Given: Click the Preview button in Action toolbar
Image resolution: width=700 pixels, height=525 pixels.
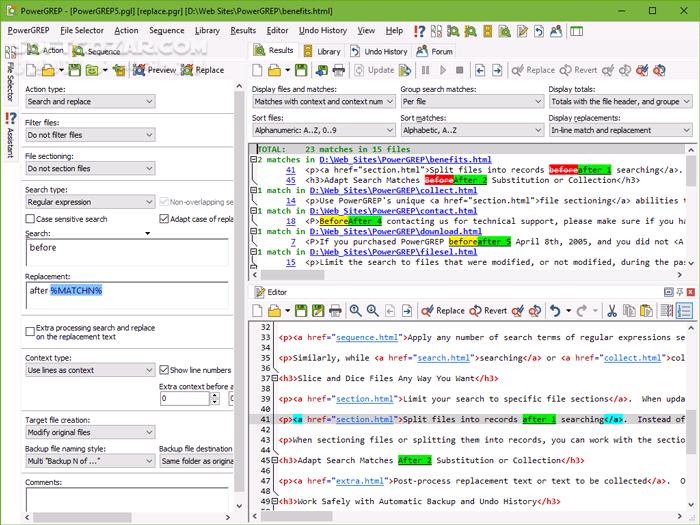Looking at the screenshot, I should [x=154, y=70].
